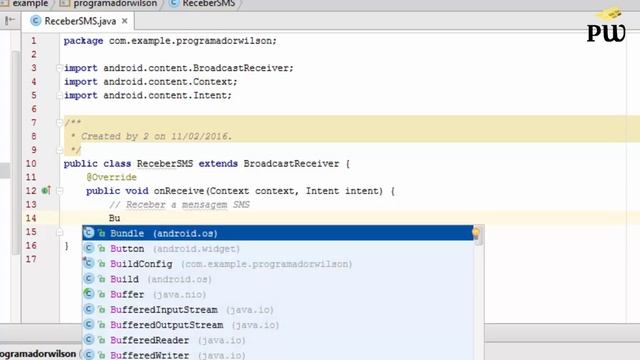Choose Button (android.widget) from autocomplete
The height and width of the screenshot is (360, 640).
point(278,249)
